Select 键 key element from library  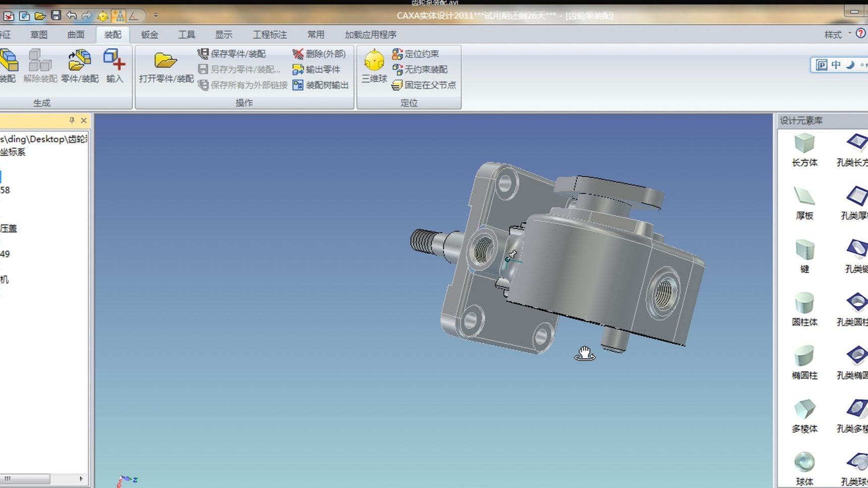click(804, 256)
